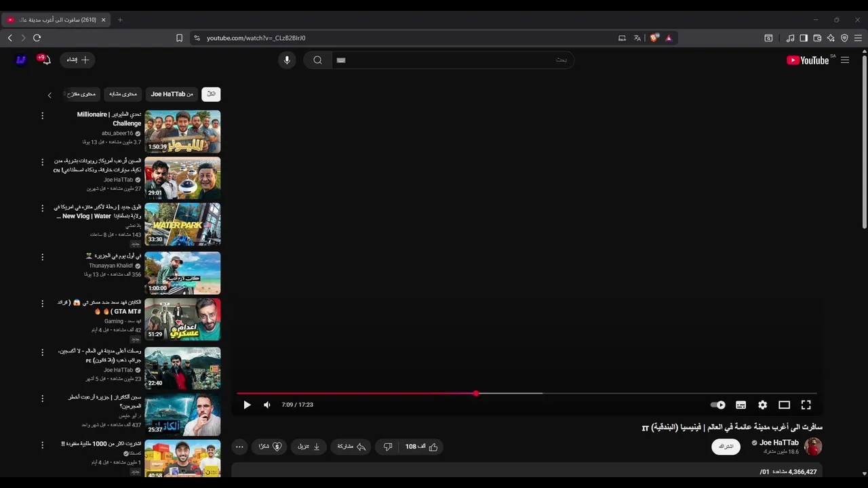Start voice search with the microphone
Screen dimensions: 868x488
287,60
